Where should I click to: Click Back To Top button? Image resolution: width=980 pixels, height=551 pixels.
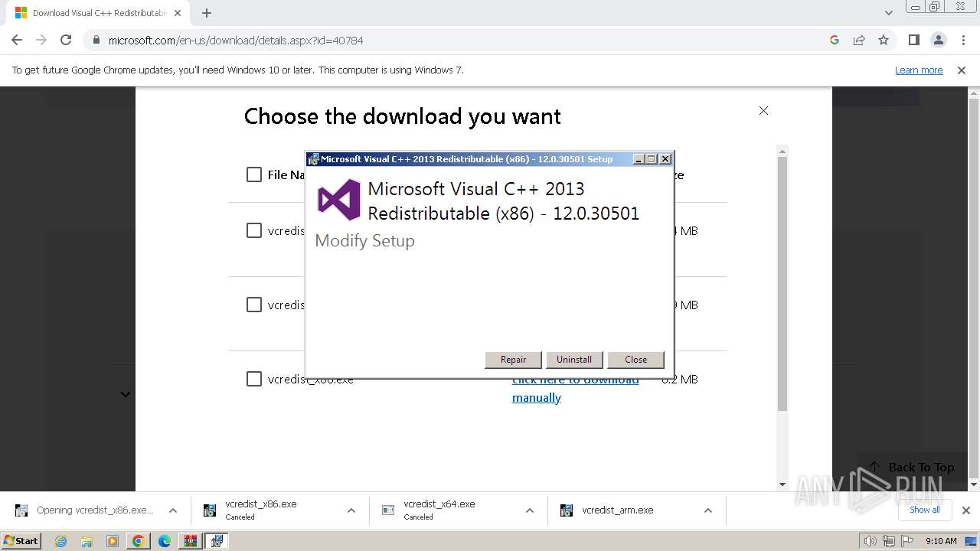(913, 467)
